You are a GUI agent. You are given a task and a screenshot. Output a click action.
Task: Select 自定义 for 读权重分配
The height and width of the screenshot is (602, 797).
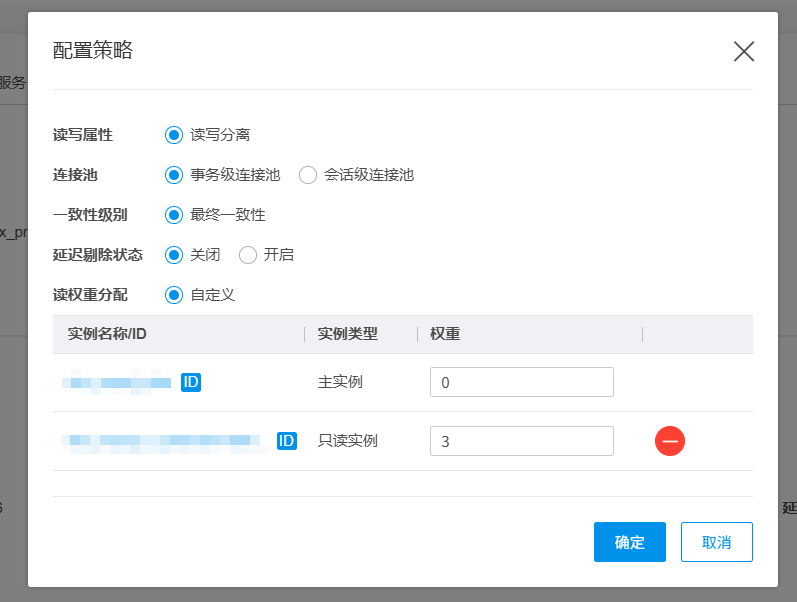click(174, 295)
